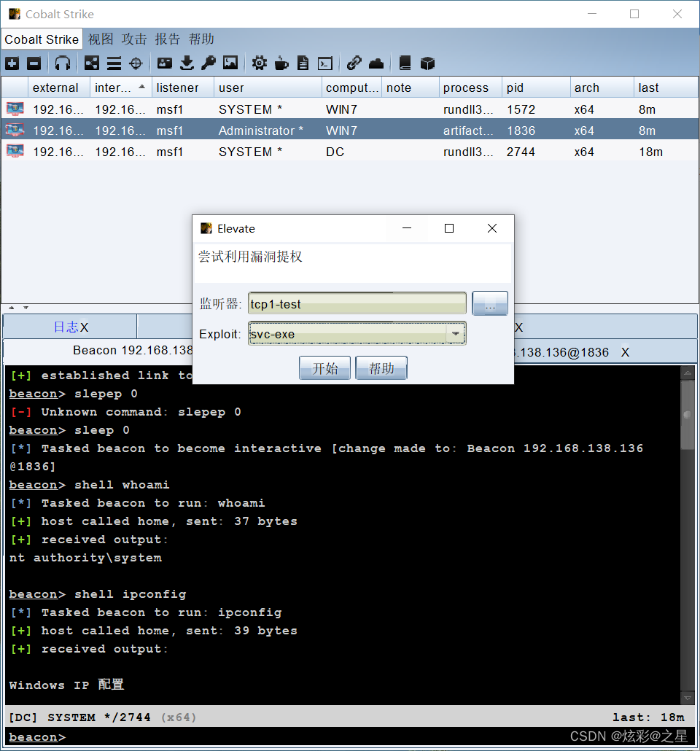Minimize the Elevate dialog
The height and width of the screenshot is (751, 700).
(407, 228)
